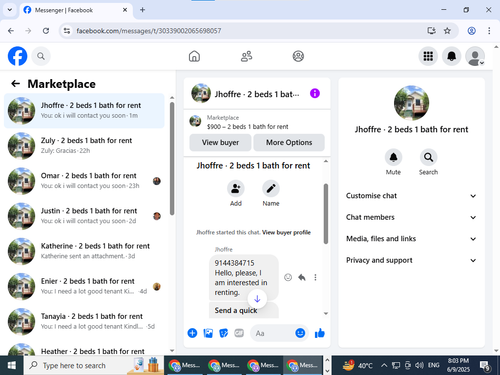Attach a photo with the image icon

208,333
